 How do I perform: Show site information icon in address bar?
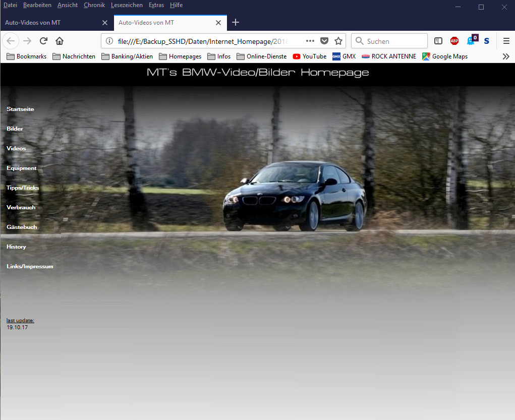[x=109, y=41]
